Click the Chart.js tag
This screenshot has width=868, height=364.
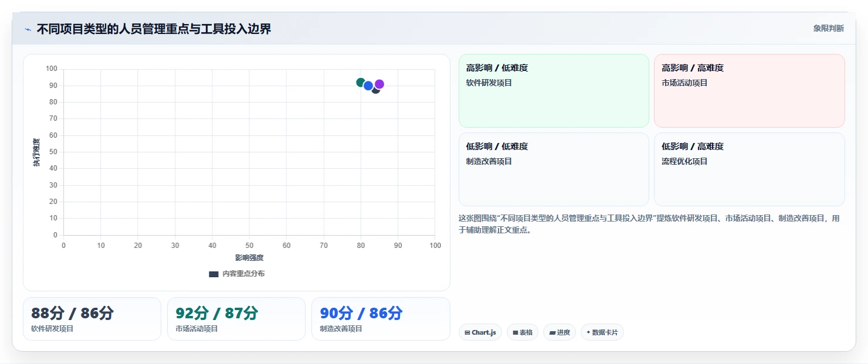(x=480, y=332)
